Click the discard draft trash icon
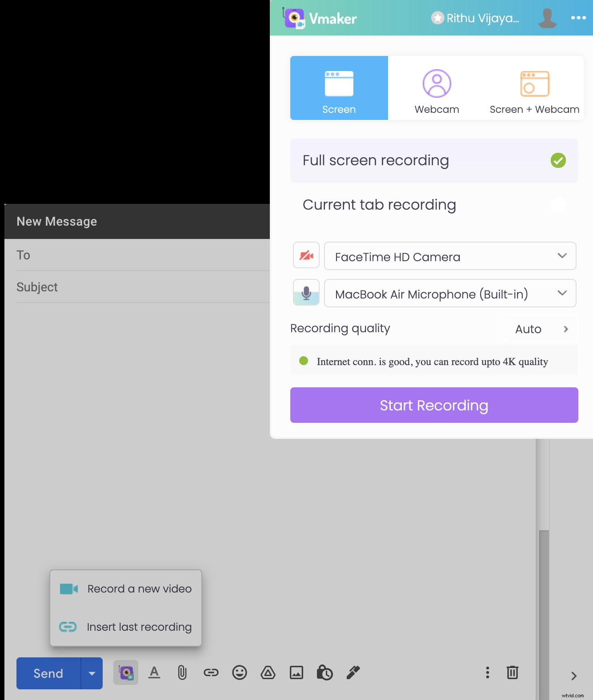 [513, 672]
